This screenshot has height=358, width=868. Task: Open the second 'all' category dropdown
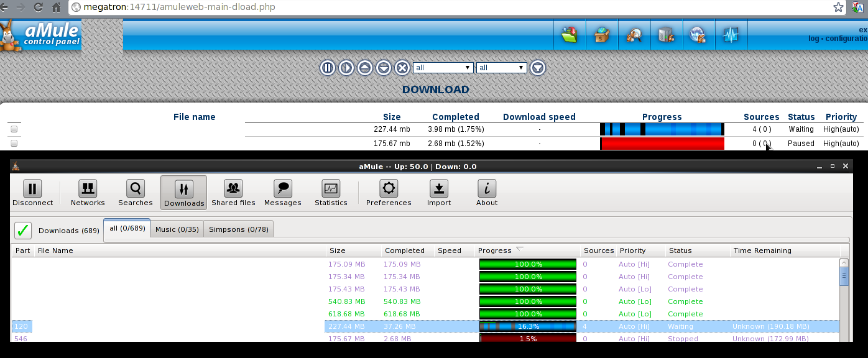click(501, 68)
